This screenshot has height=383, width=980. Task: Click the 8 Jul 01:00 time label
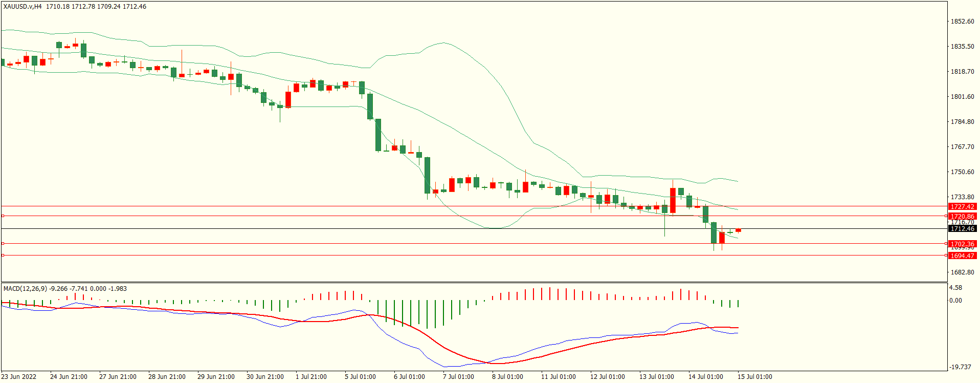[507, 377]
